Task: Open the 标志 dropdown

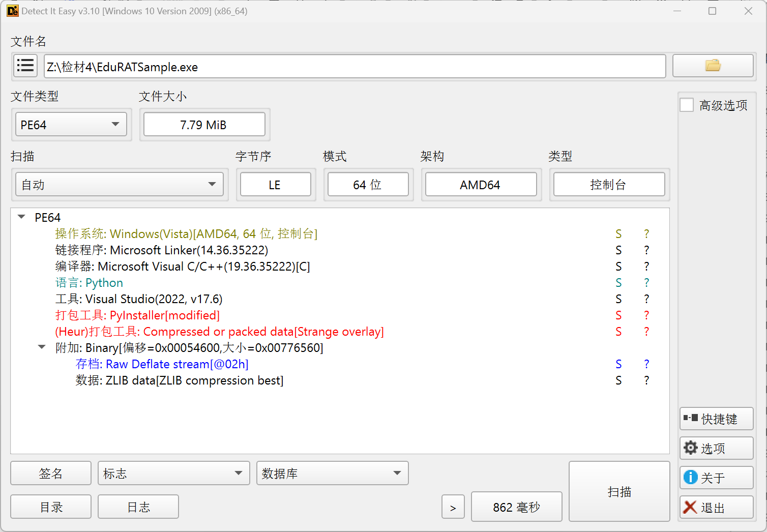Action: pyautogui.click(x=174, y=474)
